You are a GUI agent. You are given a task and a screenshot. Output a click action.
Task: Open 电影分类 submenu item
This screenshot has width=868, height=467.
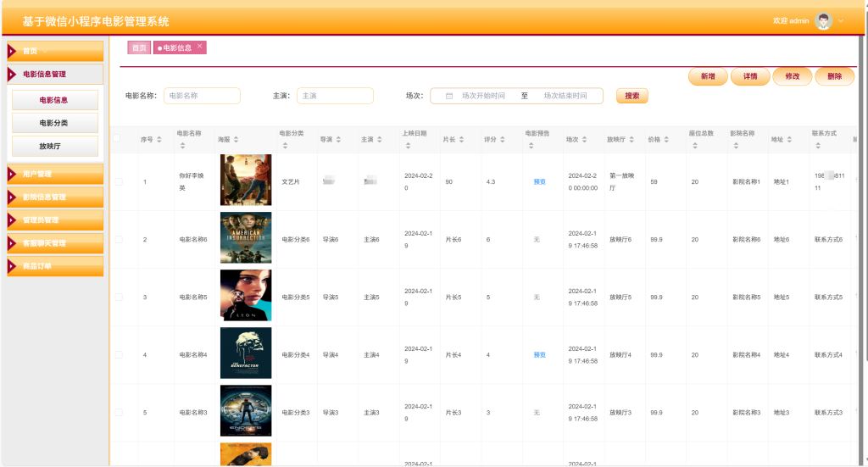point(55,123)
